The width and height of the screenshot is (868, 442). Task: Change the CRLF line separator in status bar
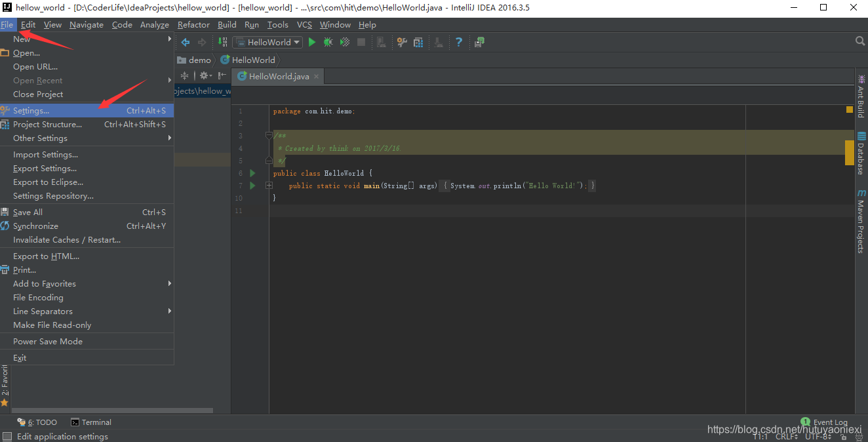tap(786, 436)
